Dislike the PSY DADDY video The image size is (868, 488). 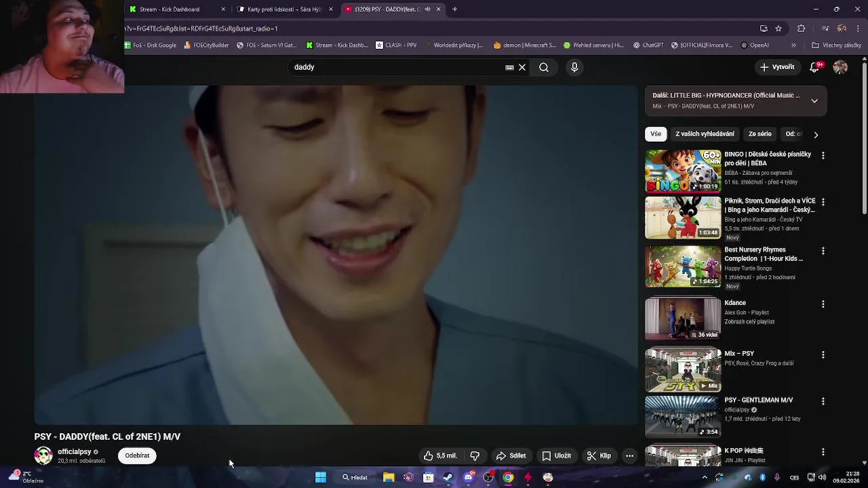pyautogui.click(x=475, y=455)
